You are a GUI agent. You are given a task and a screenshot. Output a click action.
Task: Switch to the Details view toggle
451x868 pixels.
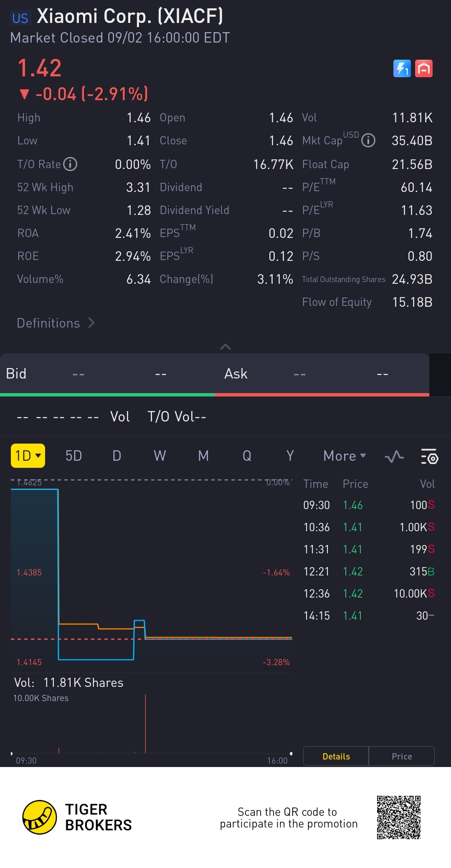tap(336, 756)
